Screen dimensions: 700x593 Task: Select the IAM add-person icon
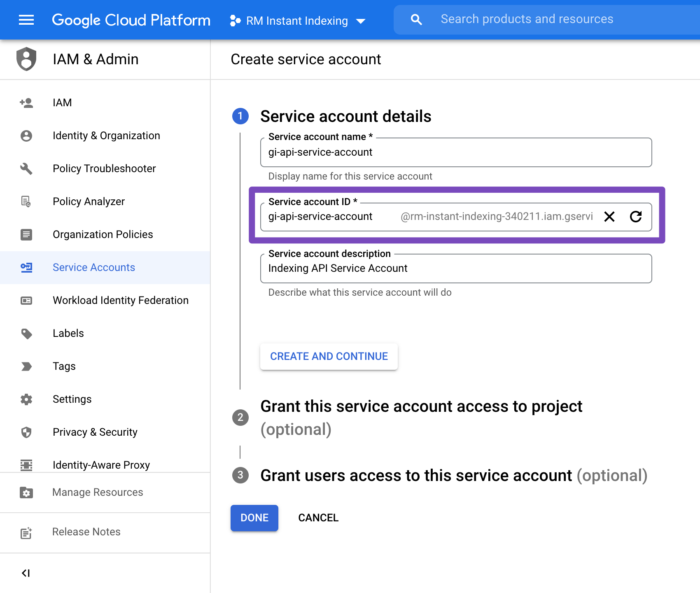point(26,103)
